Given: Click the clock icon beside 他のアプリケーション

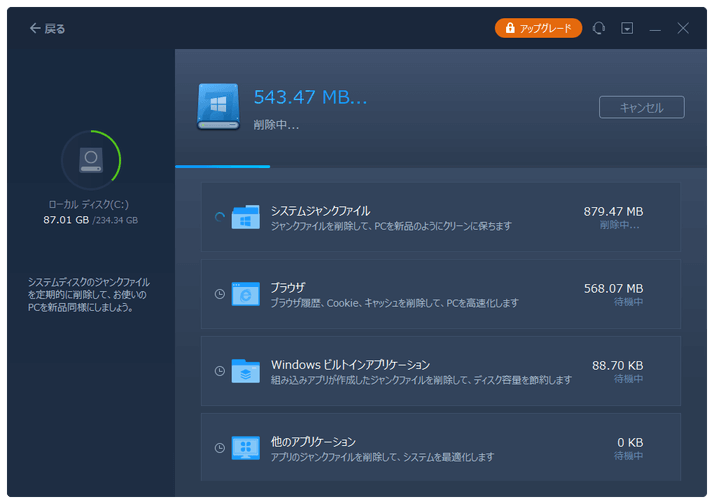Looking at the screenshot, I should pyautogui.click(x=220, y=448).
